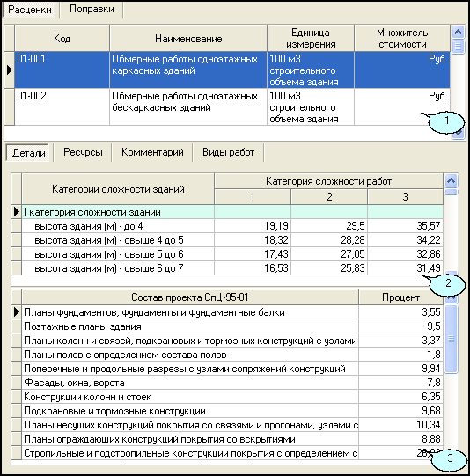Click complexity column header 3
This screenshot has height=476, width=470.
(x=406, y=197)
